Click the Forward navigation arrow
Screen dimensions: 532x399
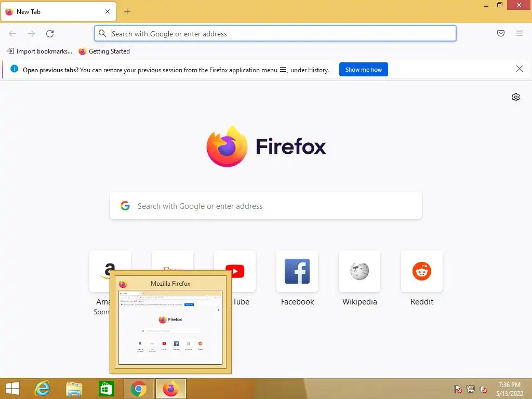tap(31, 34)
